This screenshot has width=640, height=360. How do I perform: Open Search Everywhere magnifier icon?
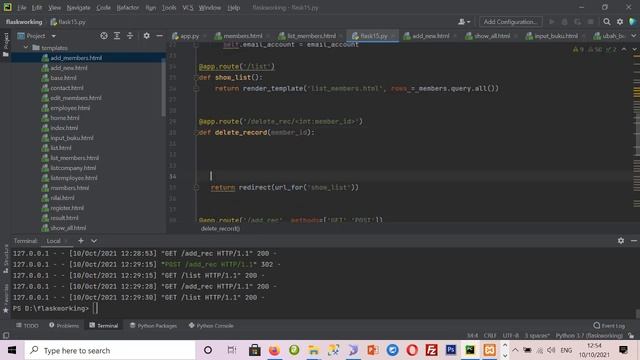pos(607,22)
